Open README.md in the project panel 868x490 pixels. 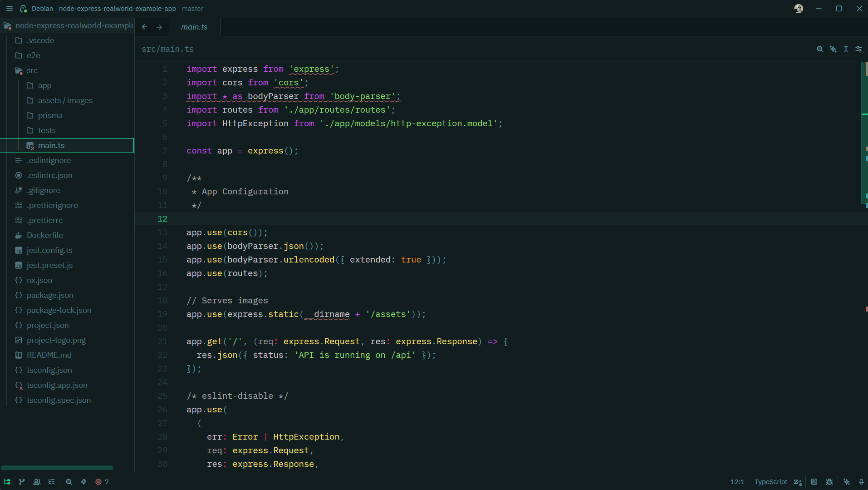click(67, 355)
